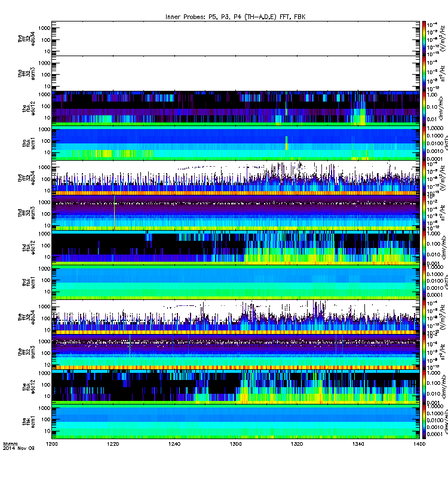448x478 pixels.
Task: Click the color bar beside tha fff scm3
Action: click(424, 73)
